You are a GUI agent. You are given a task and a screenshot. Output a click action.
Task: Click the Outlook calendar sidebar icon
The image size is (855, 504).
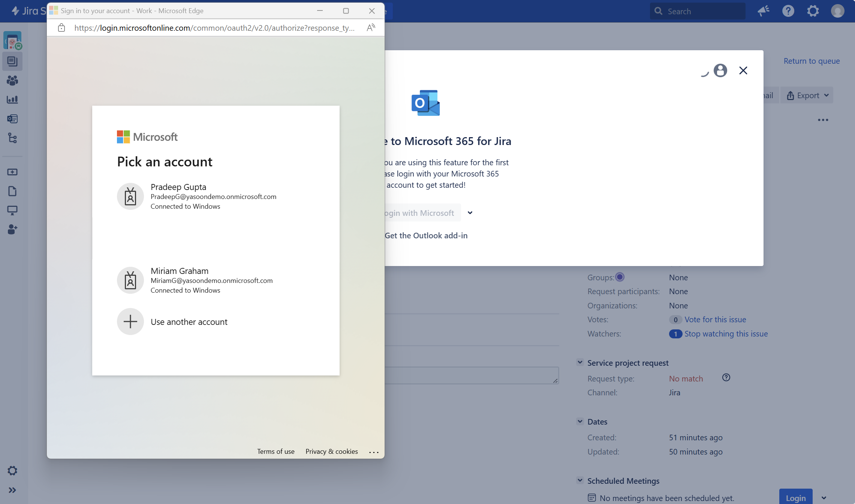(x=12, y=119)
